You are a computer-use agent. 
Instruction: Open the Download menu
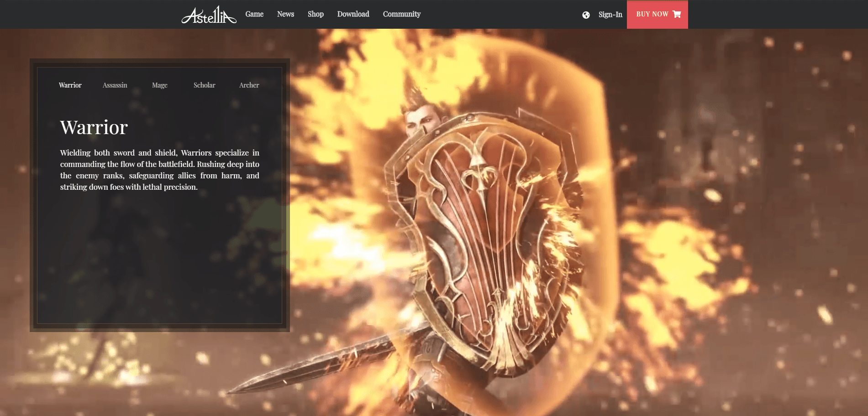353,14
